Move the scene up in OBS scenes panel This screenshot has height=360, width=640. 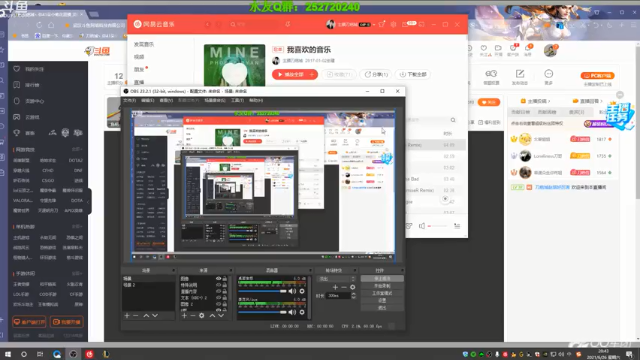(146, 316)
